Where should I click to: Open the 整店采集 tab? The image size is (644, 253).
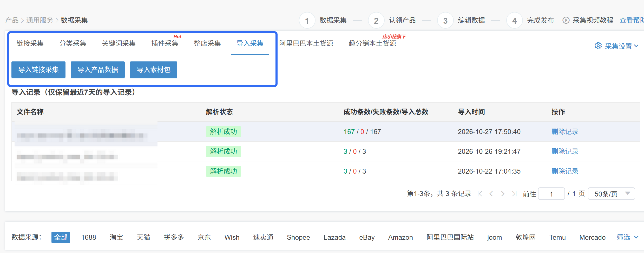coord(207,43)
